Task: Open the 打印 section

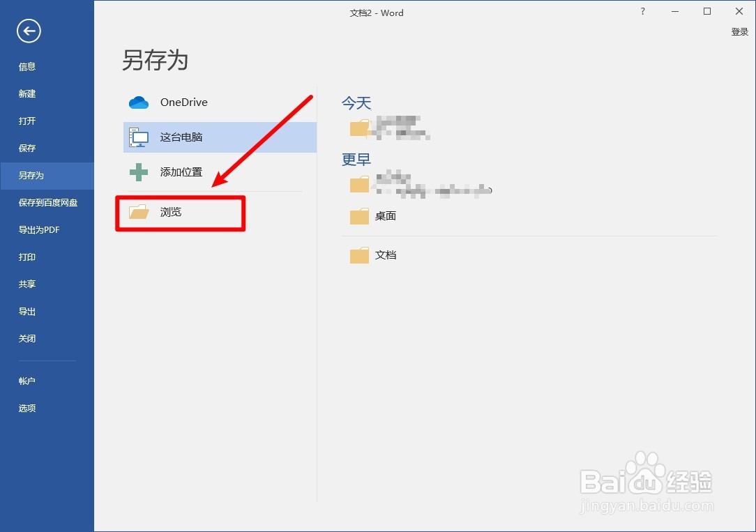Action: point(27,257)
